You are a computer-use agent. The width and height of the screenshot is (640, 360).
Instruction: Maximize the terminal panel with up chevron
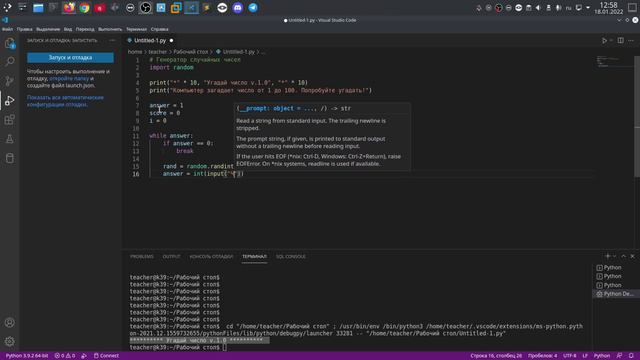click(x=623, y=256)
